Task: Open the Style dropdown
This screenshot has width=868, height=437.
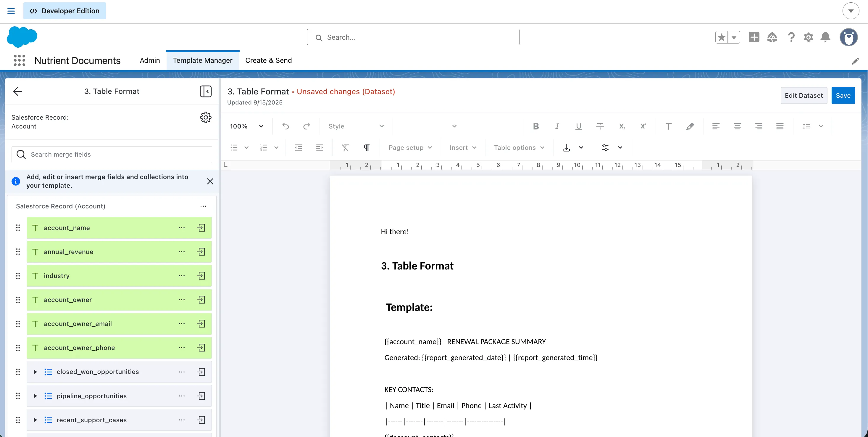Action: point(356,126)
